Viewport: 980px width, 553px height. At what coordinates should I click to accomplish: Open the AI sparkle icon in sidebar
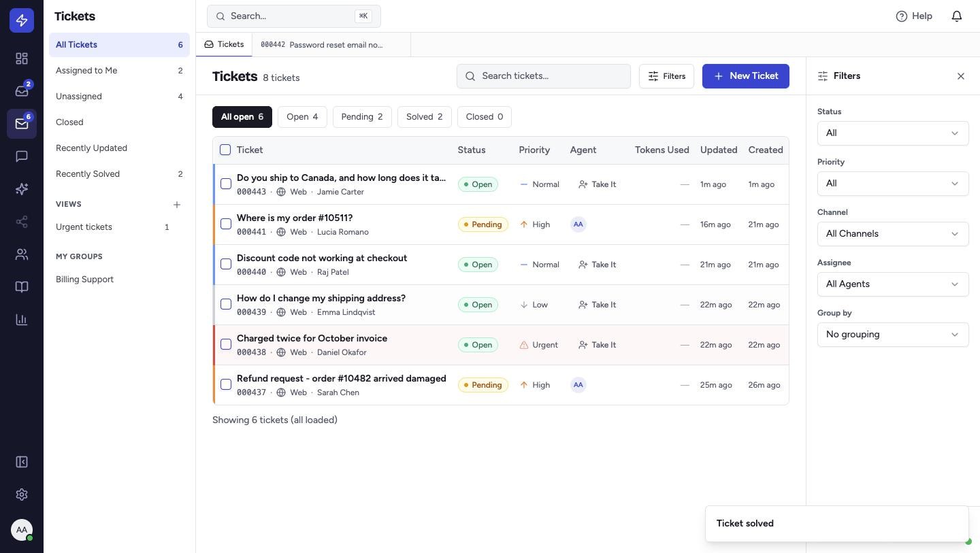tap(22, 189)
